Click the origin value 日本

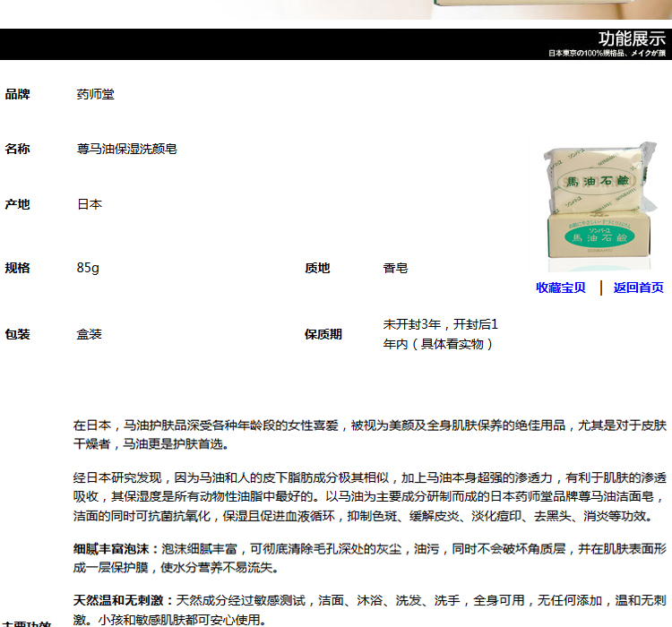pyautogui.click(x=90, y=204)
